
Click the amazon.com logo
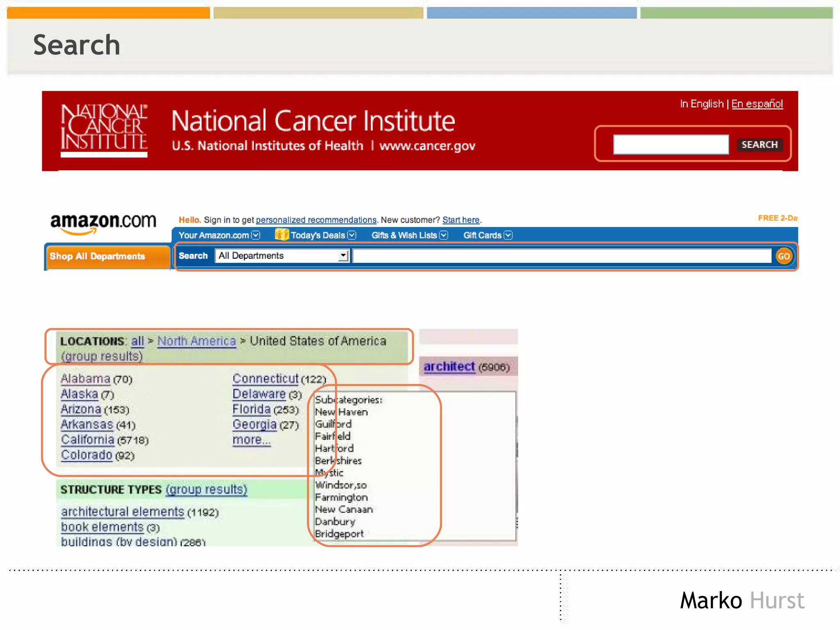pos(103,223)
